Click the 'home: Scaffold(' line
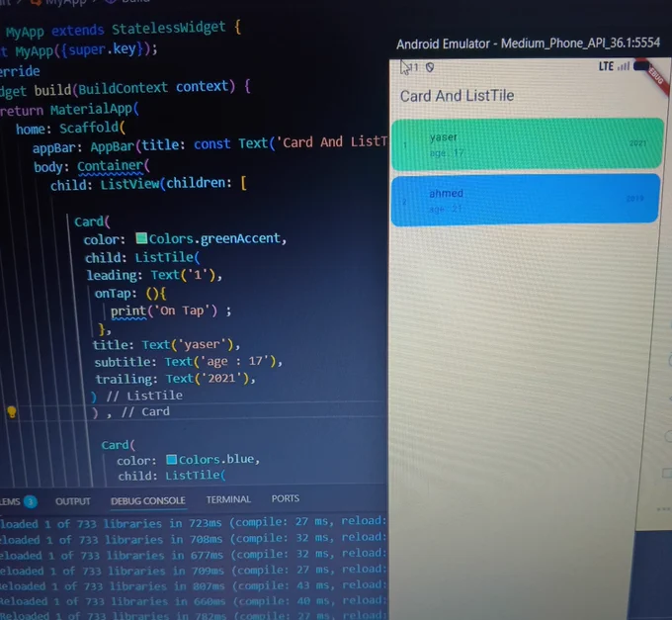This screenshot has width=672, height=620. (71, 129)
